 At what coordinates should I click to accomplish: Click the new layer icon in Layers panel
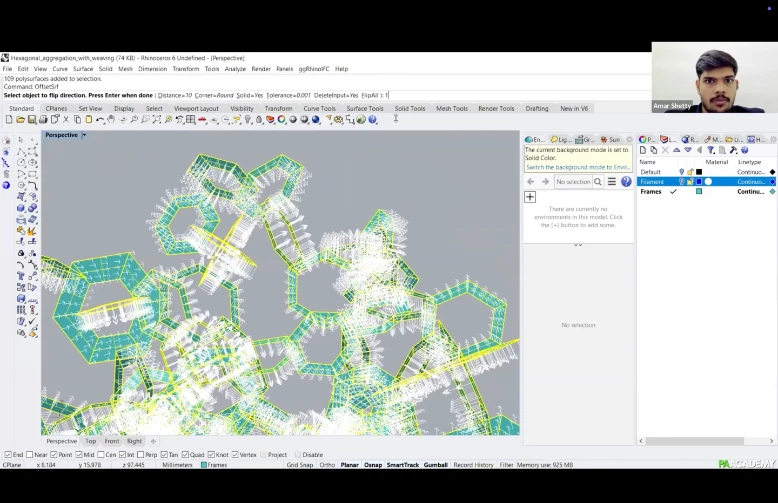click(x=643, y=150)
